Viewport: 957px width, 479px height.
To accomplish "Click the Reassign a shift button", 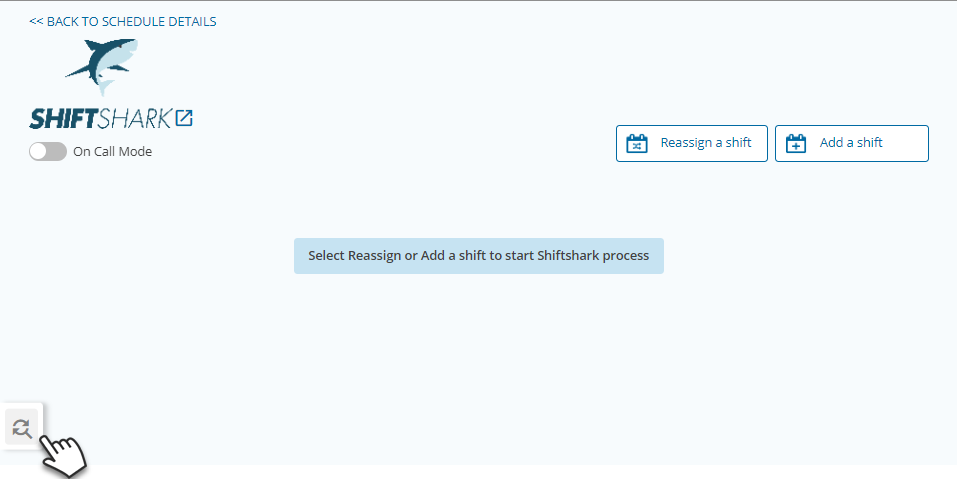I will click(x=692, y=143).
